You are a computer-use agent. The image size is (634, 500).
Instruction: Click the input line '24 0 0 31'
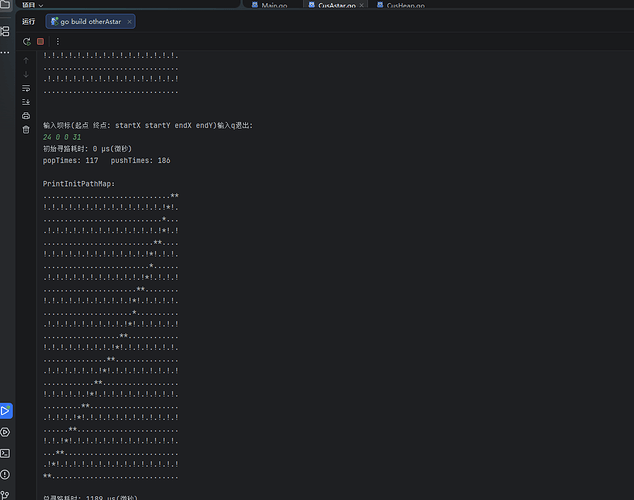pyautogui.click(x=62, y=137)
